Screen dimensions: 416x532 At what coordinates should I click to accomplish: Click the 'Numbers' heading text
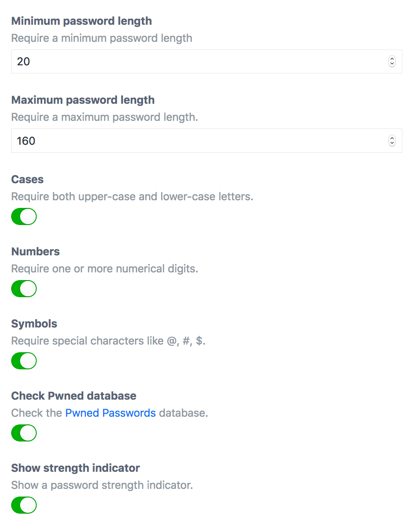[x=35, y=251]
